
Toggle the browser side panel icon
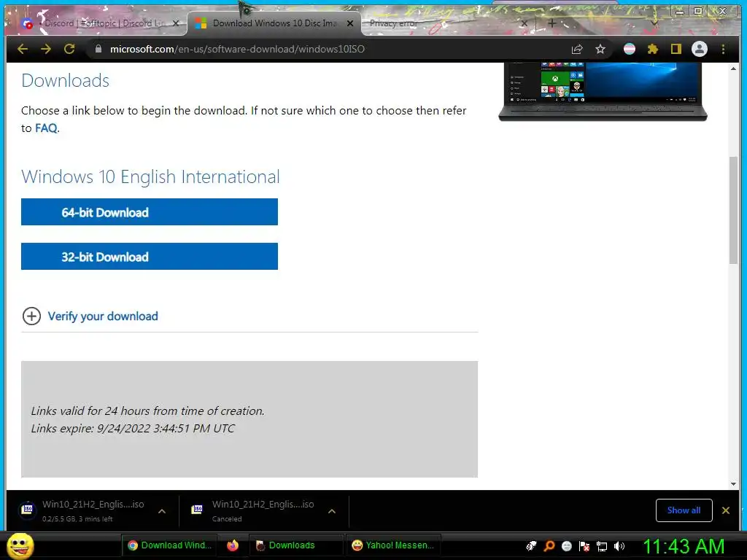676,49
